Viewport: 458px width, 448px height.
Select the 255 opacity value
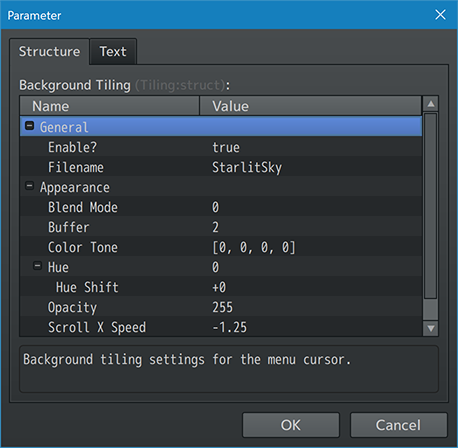[x=222, y=307]
